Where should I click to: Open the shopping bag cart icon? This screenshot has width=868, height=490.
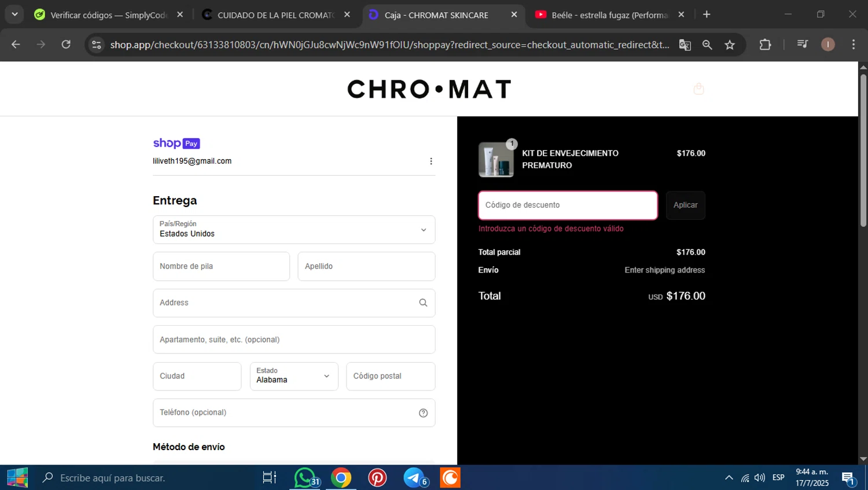[698, 89]
